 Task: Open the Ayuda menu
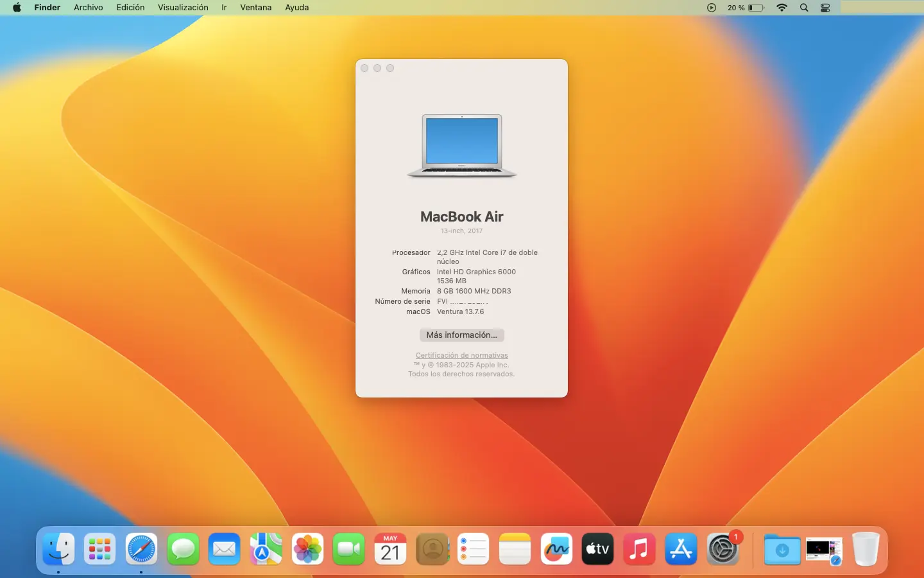tap(297, 8)
